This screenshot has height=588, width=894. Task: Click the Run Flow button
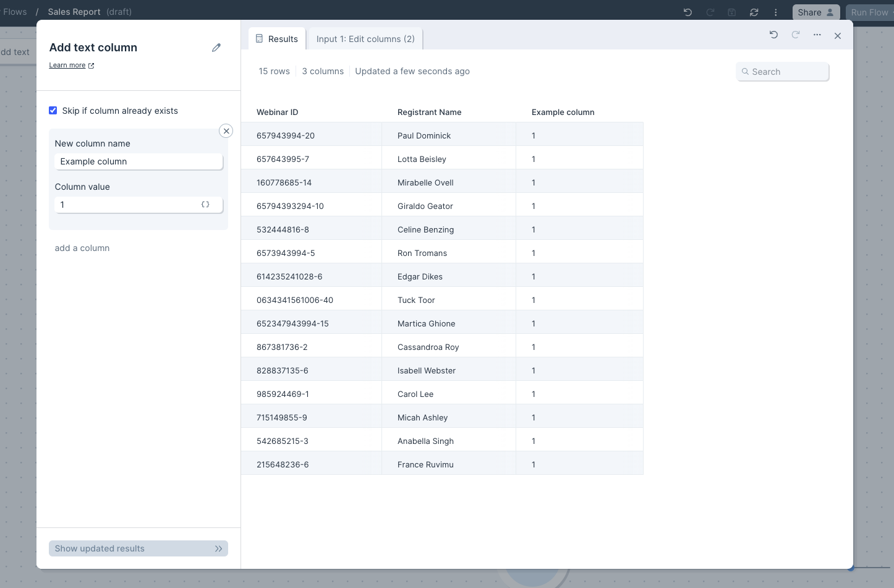[x=869, y=12]
